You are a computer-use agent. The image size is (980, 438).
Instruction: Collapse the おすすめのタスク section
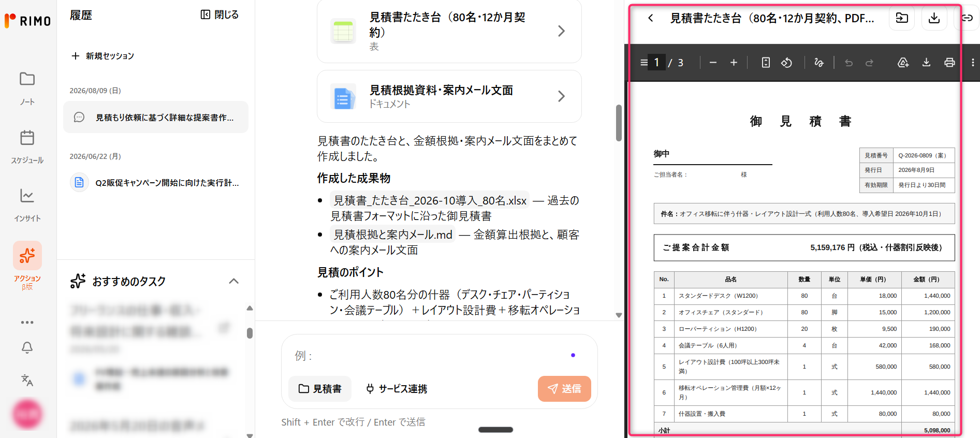pos(234,281)
